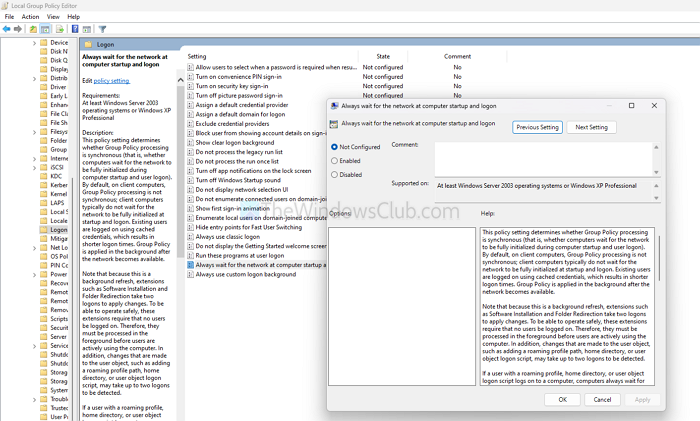Image resolution: width=700 pixels, height=421 pixels.
Task: Click OK in the policy dialog
Action: click(562, 400)
